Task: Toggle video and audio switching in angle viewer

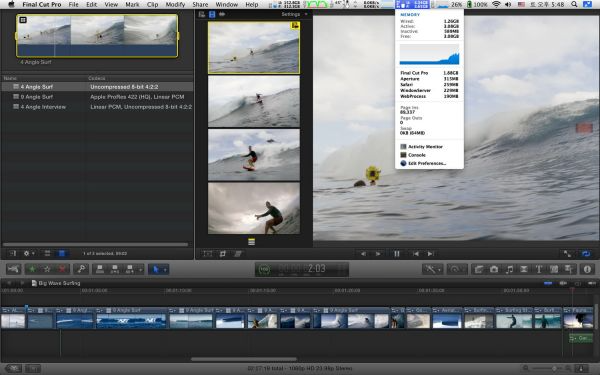Action: click(202, 14)
